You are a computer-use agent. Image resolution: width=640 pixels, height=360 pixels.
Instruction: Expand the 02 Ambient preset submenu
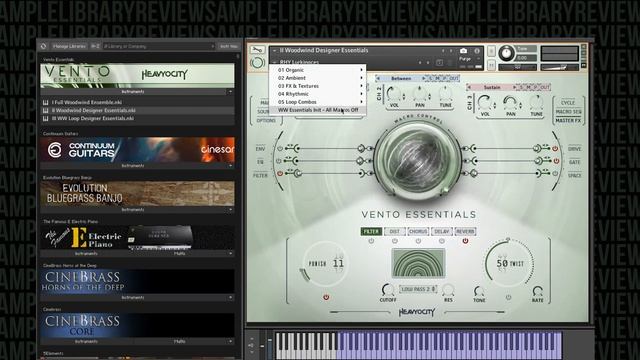pos(317,78)
